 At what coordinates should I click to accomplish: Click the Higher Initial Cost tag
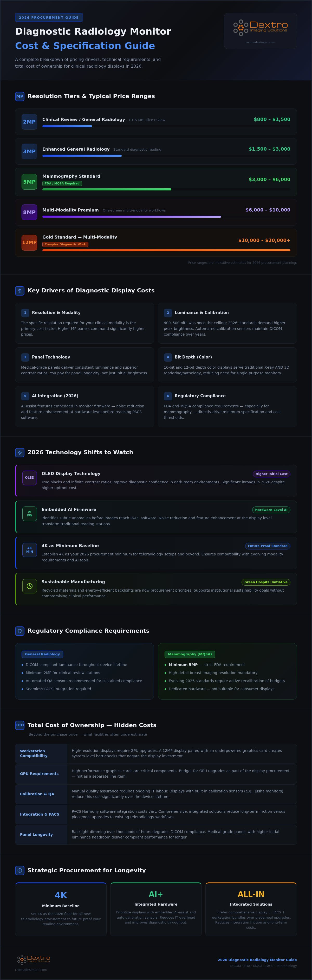coord(271,474)
